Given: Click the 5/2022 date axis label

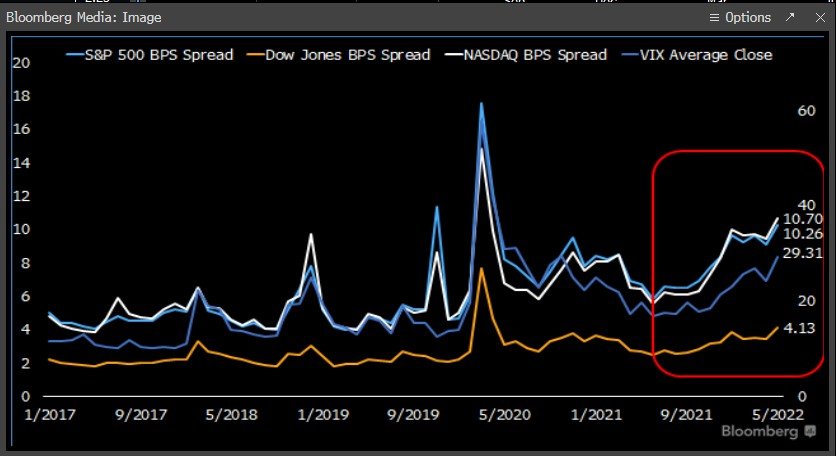Looking at the screenshot, I should [x=777, y=414].
